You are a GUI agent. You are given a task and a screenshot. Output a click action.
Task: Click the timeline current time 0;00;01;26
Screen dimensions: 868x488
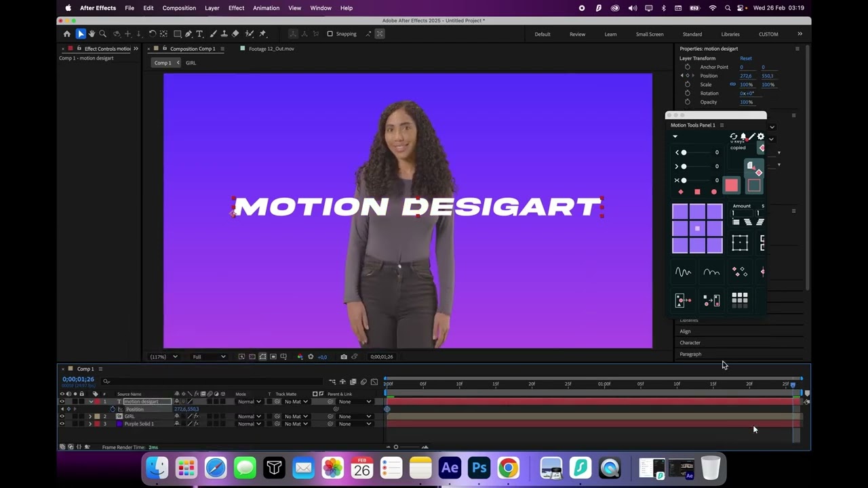pyautogui.click(x=78, y=380)
